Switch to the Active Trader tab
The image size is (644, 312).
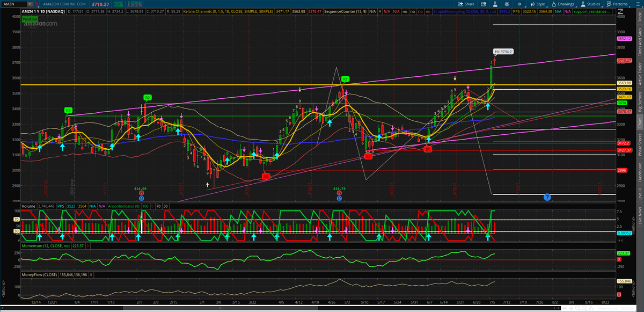pyautogui.click(x=639, y=73)
